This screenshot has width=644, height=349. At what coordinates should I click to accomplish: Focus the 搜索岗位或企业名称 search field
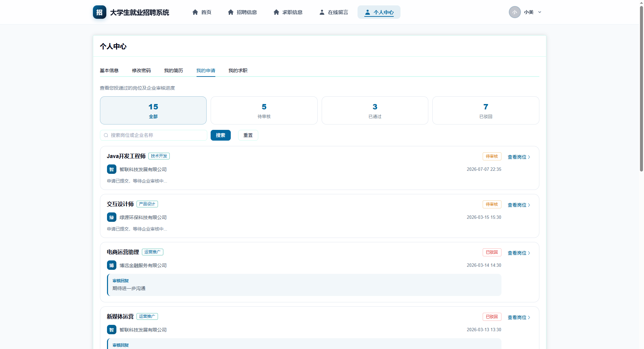pyautogui.click(x=153, y=135)
